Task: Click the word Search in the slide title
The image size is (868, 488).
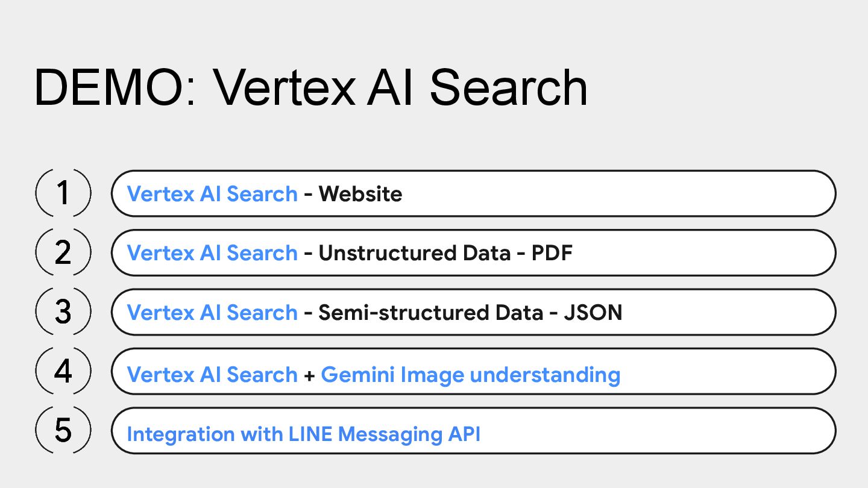Action: click(x=508, y=88)
